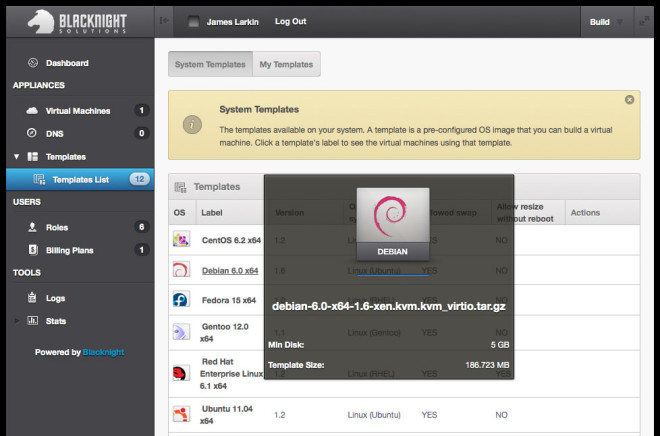Screen dimensions: 660x436
Task: Click the Debian swirl row icon
Action: click(x=181, y=270)
